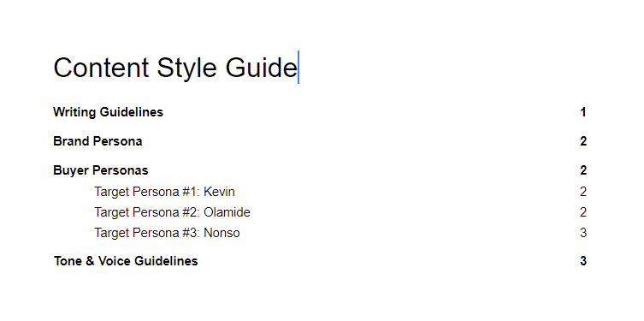This screenshot has width=644, height=321.
Task: Click page number beside Buyer Personas
Action: pos(583,170)
